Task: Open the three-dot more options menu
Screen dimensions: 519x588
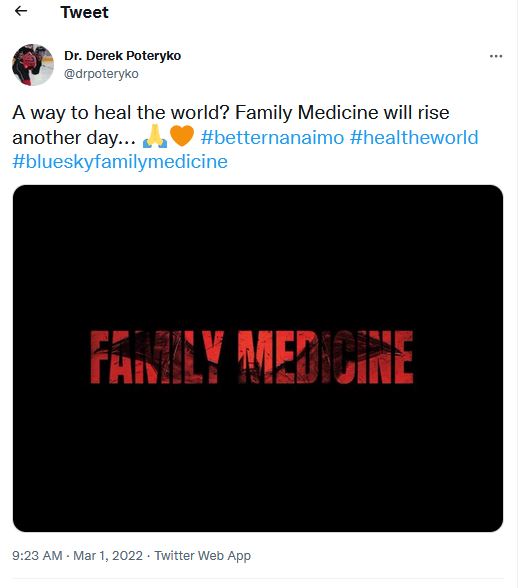Action: [496, 56]
